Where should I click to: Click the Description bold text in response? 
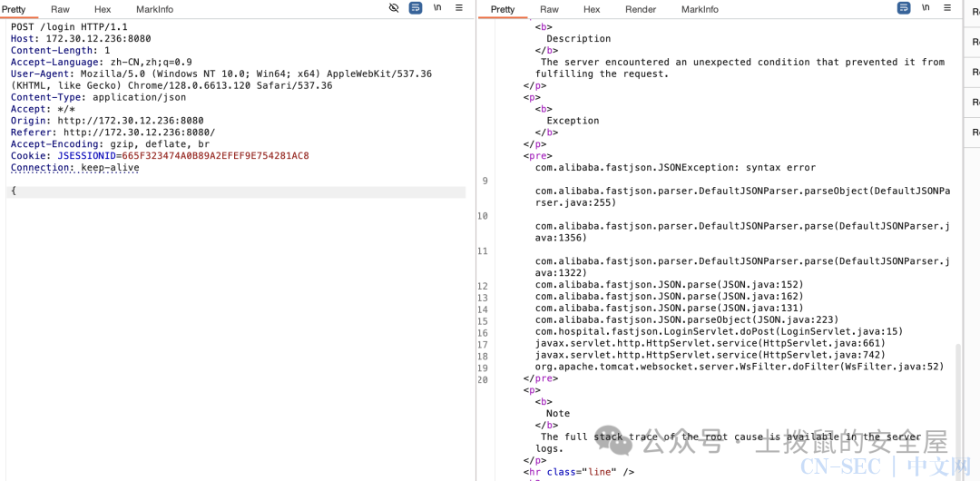(x=579, y=39)
